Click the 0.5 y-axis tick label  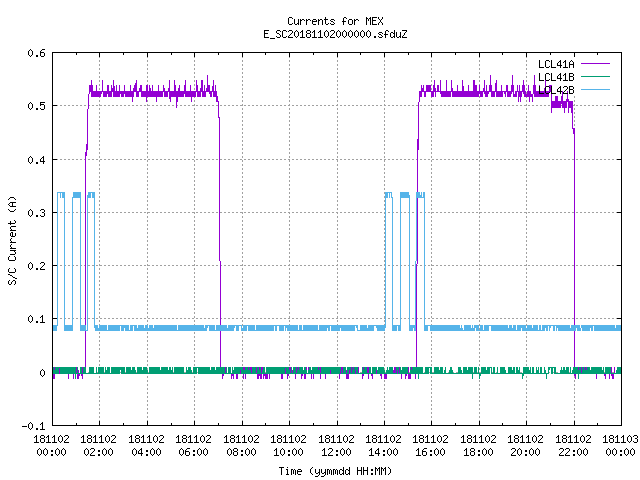click(36, 106)
